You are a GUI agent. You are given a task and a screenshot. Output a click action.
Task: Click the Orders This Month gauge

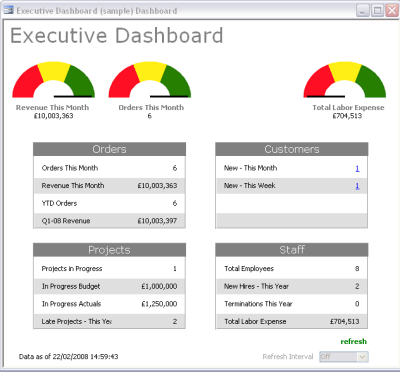[x=150, y=80]
